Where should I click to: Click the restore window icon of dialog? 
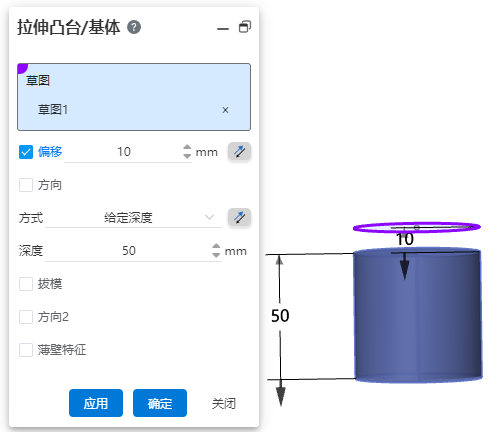[245, 27]
